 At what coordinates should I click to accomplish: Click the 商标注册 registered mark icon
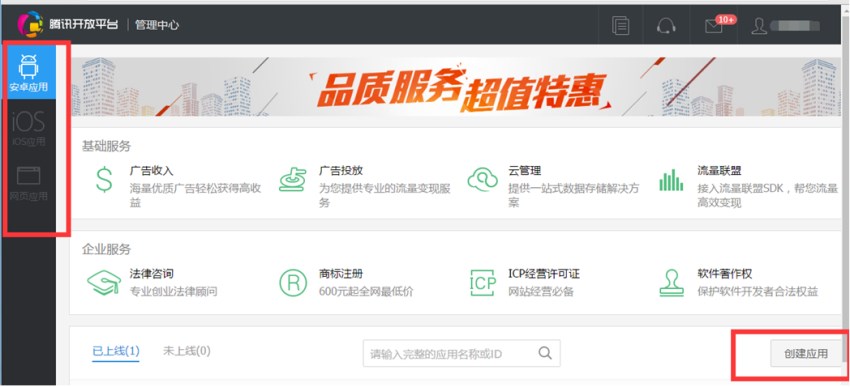tap(293, 282)
